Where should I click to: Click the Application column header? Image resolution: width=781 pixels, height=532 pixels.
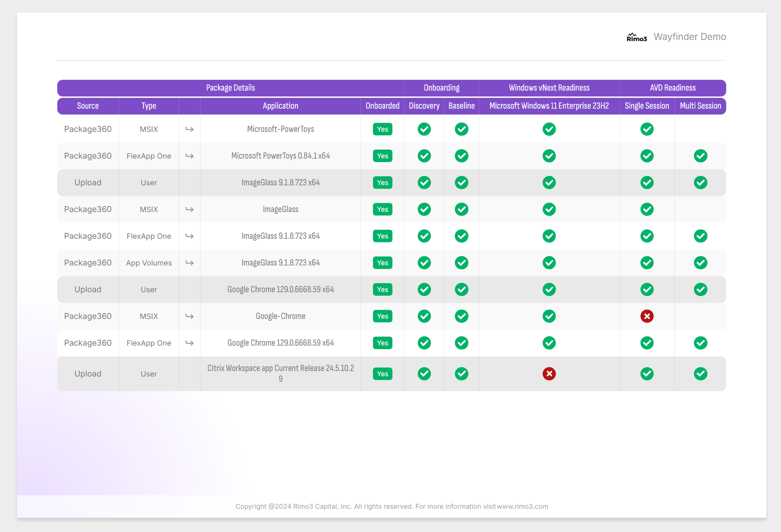[x=280, y=106]
